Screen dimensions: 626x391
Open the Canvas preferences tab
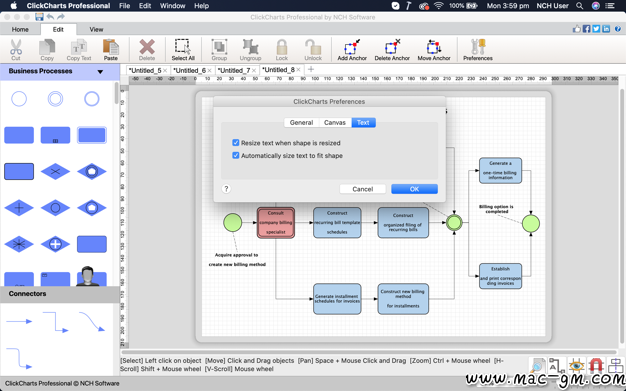pyautogui.click(x=335, y=123)
